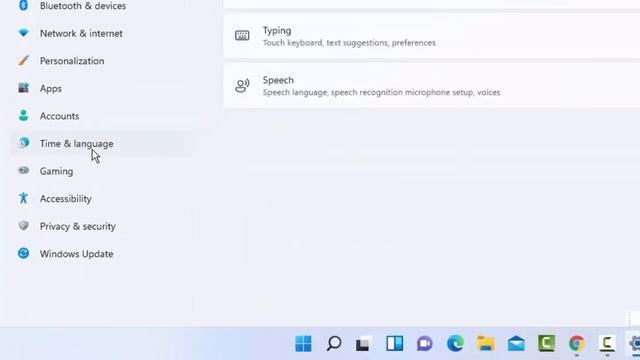The height and width of the screenshot is (360, 640).
Task: Click the Privacy shield icon
Action: click(24, 225)
